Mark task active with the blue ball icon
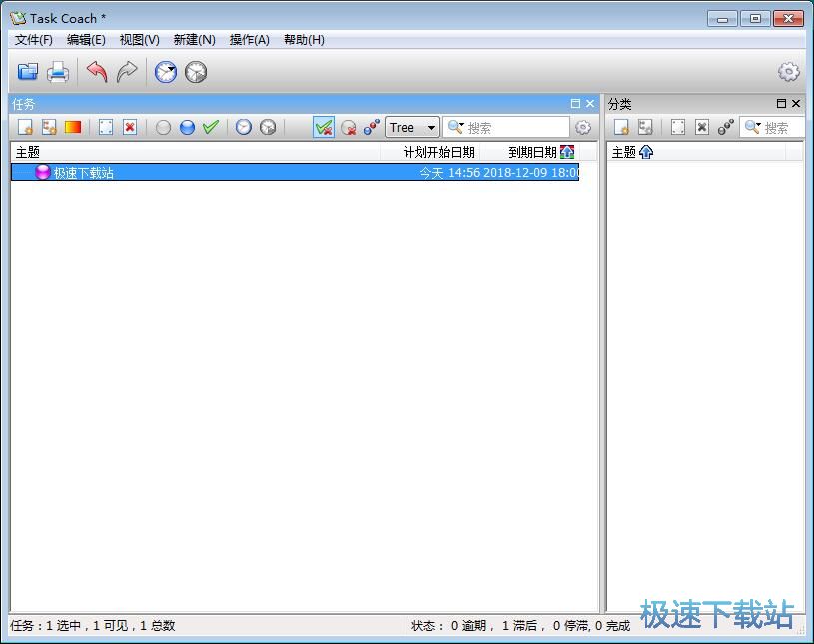This screenshot has width=814, height=644. 187,127
